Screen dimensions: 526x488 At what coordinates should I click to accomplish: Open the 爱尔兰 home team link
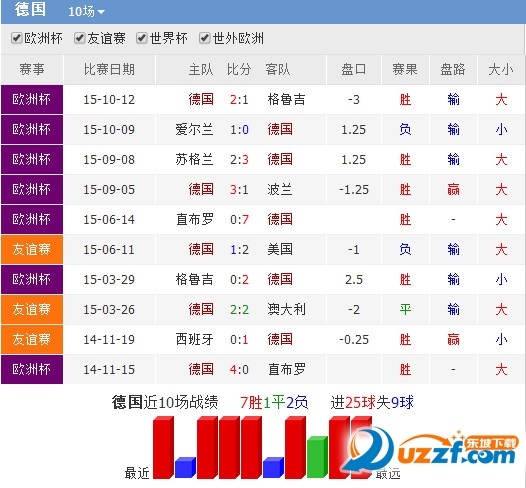[194, 129]
